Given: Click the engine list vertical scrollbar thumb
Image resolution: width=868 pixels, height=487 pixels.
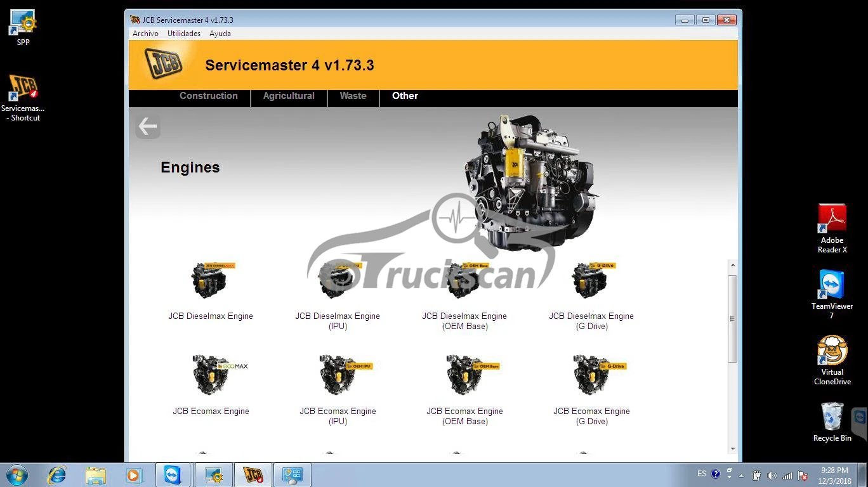Looking at the screenshot, I should tap(733, 318).
